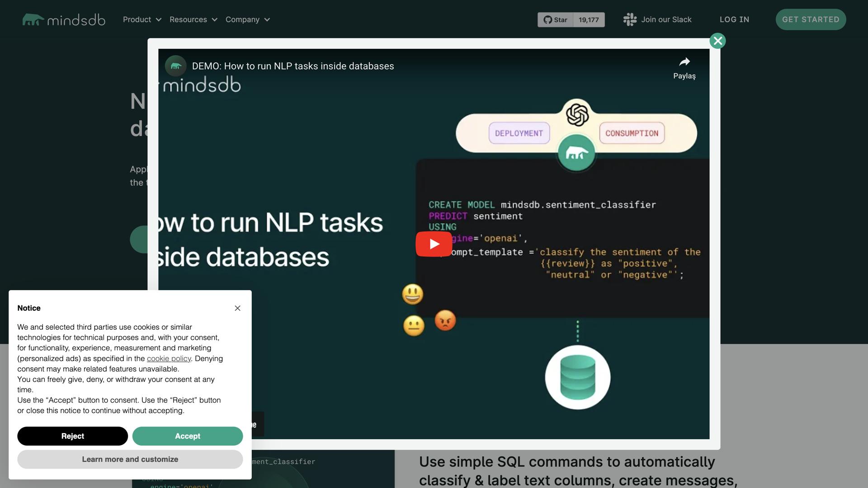The image size is (868, 488).
Task: Open Learn more and customize options
Action: 130,459
